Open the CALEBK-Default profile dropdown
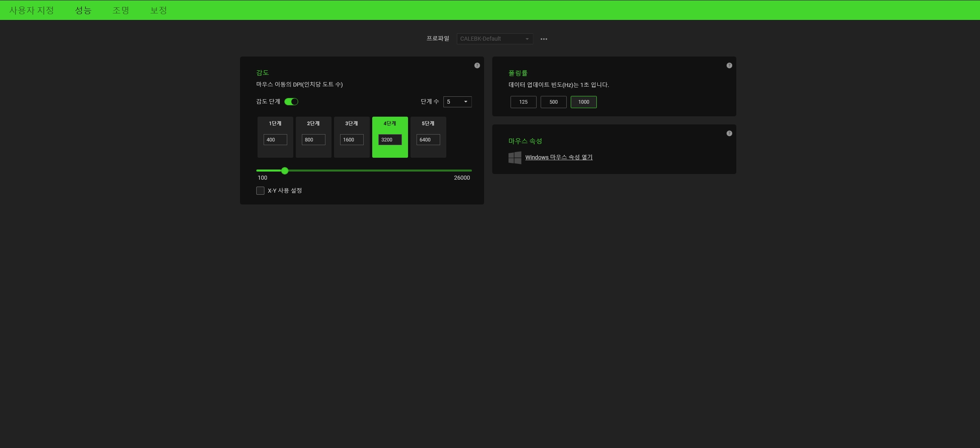 [x=494, y=39]
